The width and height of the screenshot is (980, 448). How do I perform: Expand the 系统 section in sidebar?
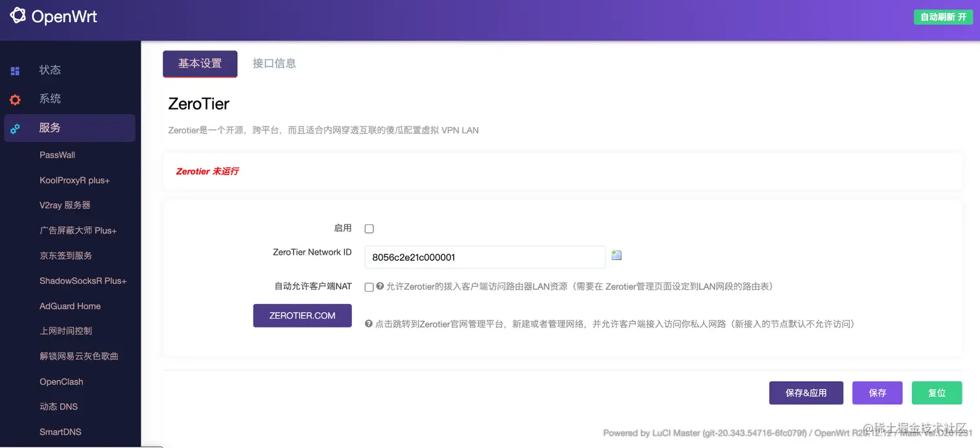[50, 99]
